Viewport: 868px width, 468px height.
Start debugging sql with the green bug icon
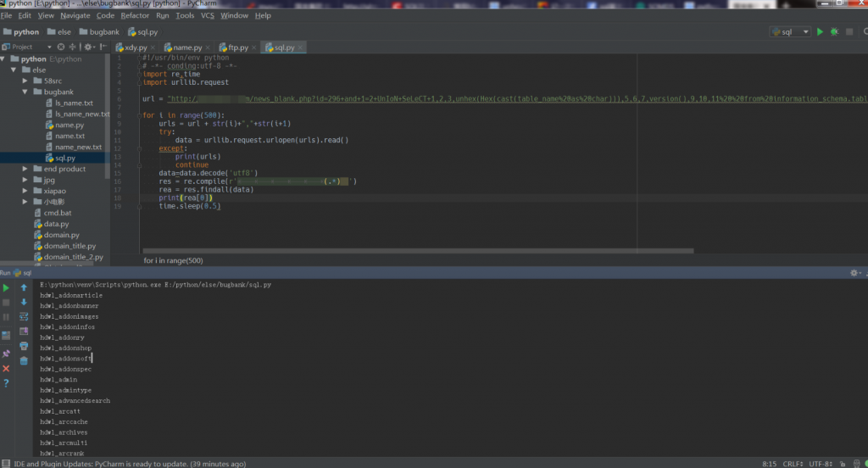pos(834,32)
